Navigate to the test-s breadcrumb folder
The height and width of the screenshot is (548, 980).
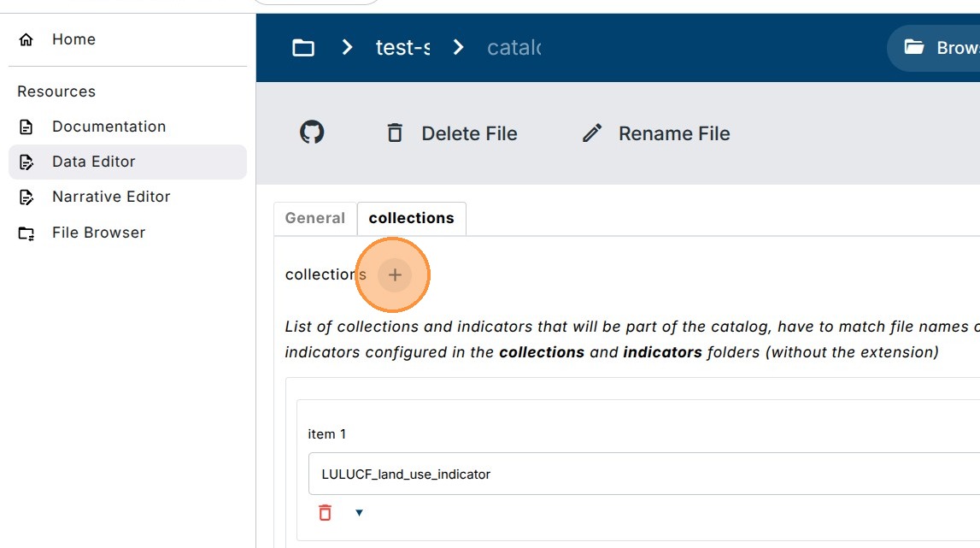tap(402, 48)
